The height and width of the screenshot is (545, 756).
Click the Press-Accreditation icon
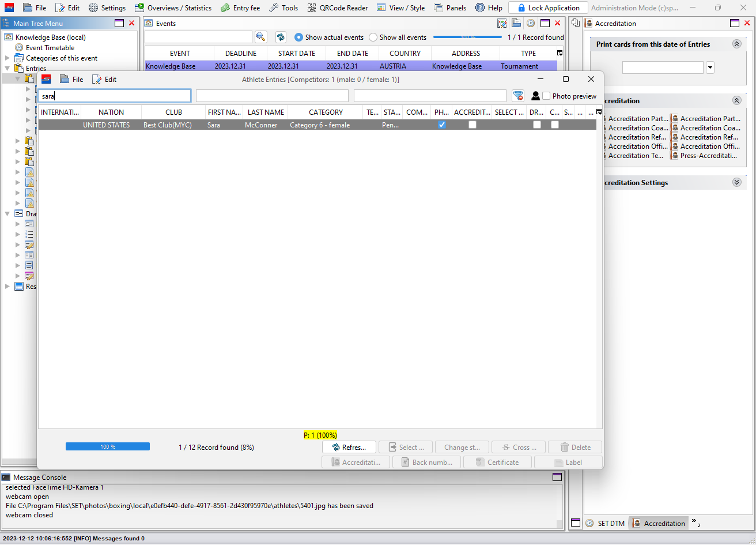(675, 156)
